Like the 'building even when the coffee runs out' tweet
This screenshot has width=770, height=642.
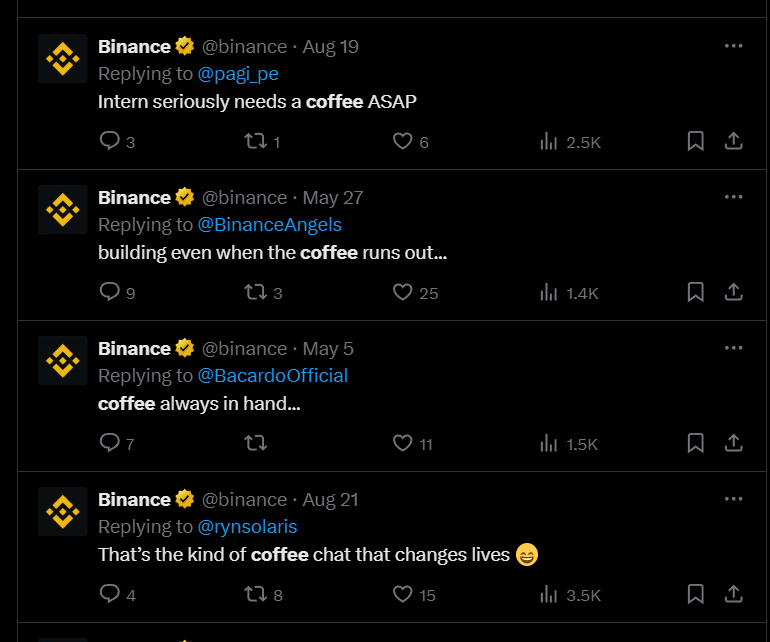tap(403, 293)
